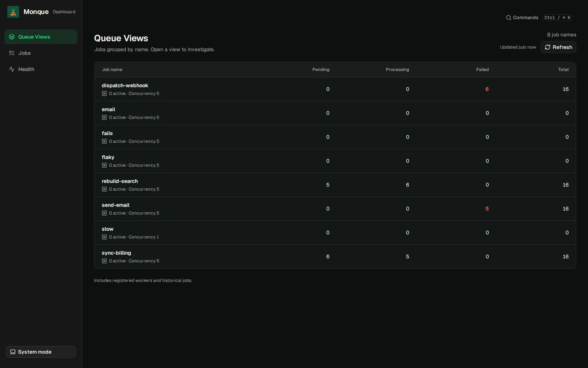Viewport: 588px width, 368px height.
Task: Open the Queue Views section
Action: coord(41,37)
